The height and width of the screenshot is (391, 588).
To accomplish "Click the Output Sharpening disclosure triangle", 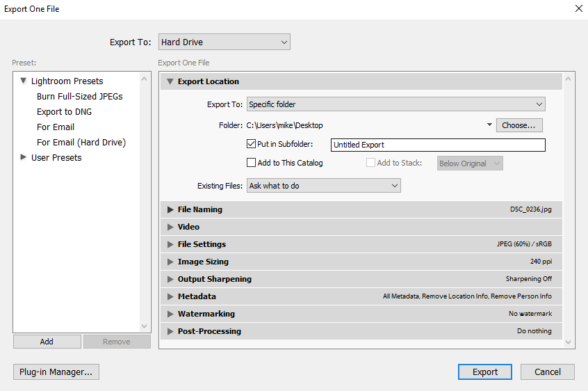I will pos(170,279).
